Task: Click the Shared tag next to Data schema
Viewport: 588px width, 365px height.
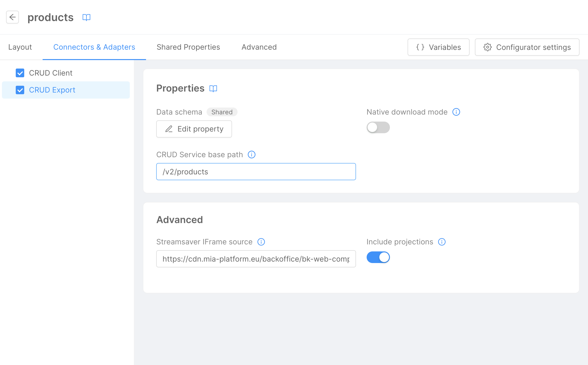Action: 222,112
